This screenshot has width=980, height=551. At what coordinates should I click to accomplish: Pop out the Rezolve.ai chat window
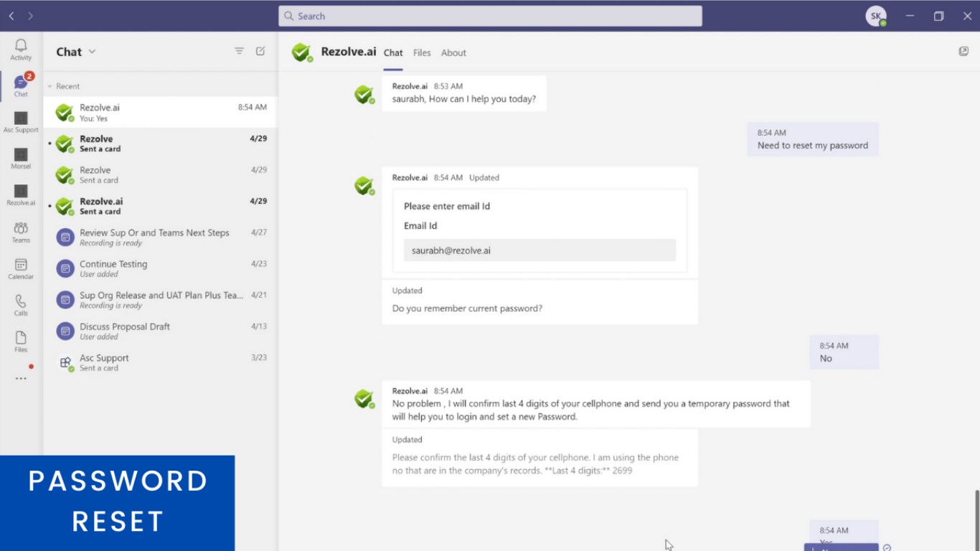point(963,51)
